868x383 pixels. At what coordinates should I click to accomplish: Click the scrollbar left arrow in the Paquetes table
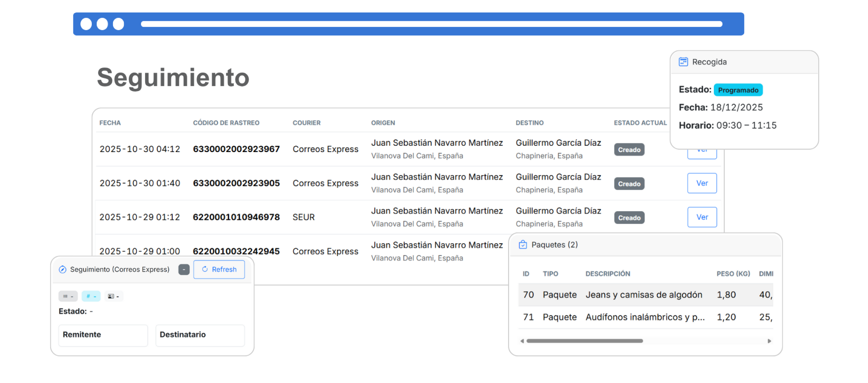522,341
